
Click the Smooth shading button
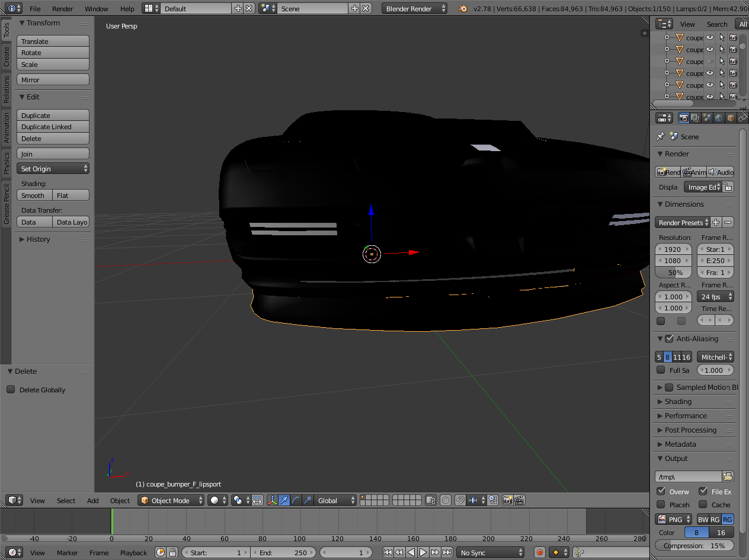(34, 196)
